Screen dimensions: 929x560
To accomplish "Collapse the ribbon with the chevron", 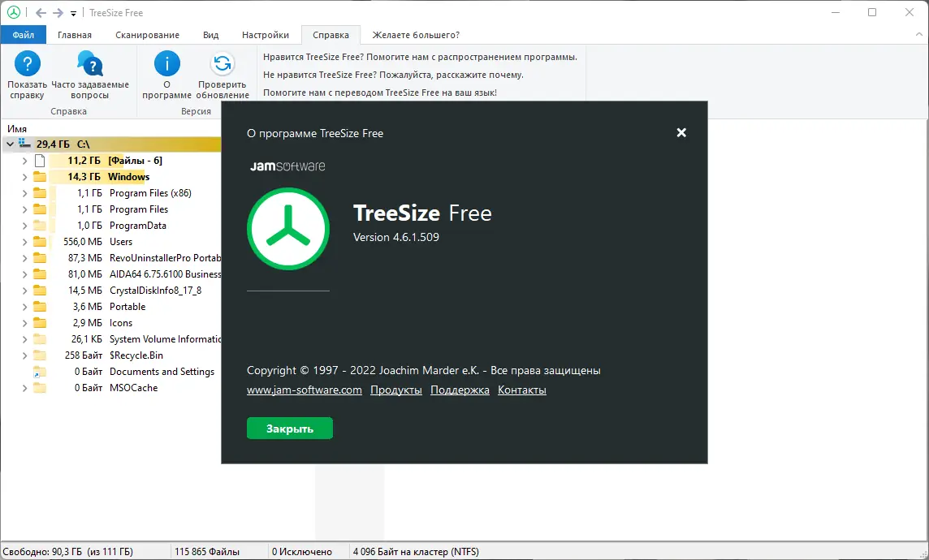I will tap(919, 35).
